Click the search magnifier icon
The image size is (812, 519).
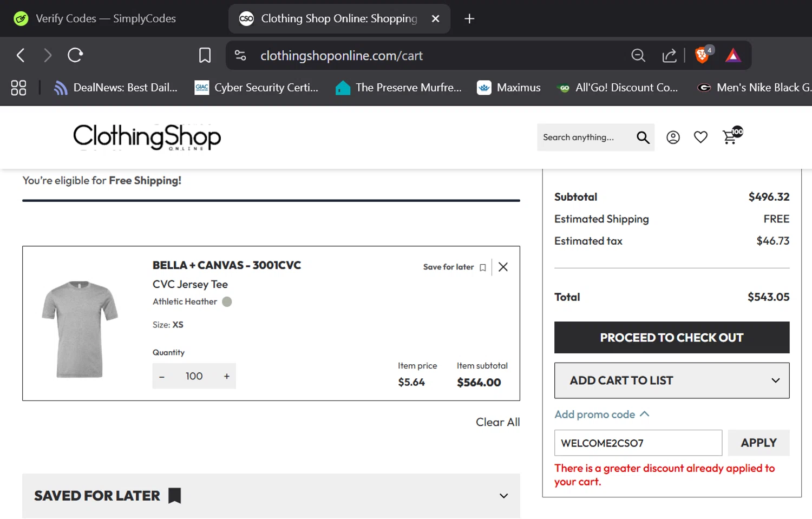tap(643, 137)
